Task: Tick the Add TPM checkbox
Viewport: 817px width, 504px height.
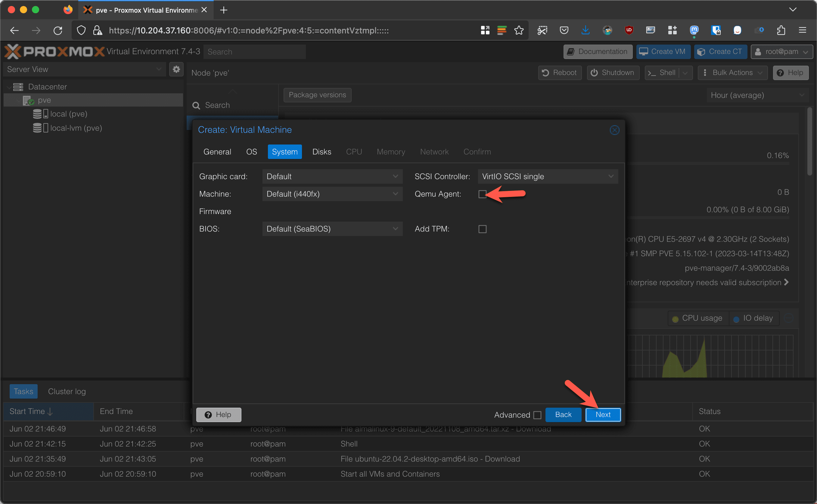Action: click(x=482, y=229)
